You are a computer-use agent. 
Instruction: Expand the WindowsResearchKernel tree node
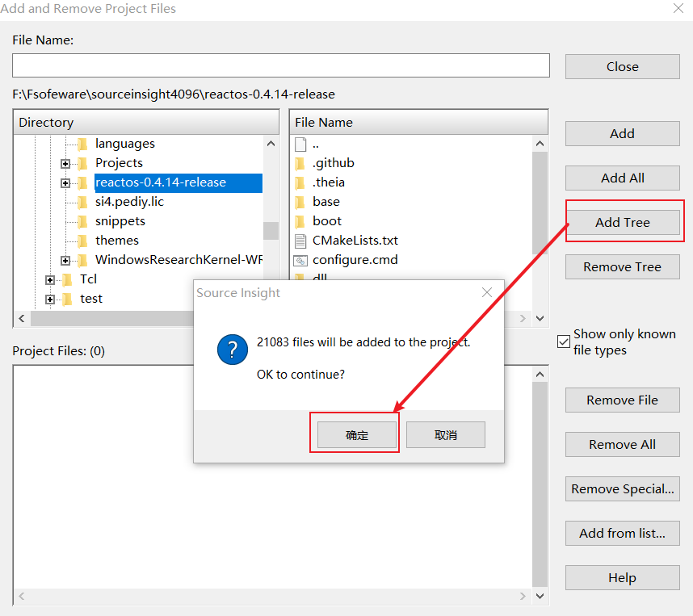65,261
